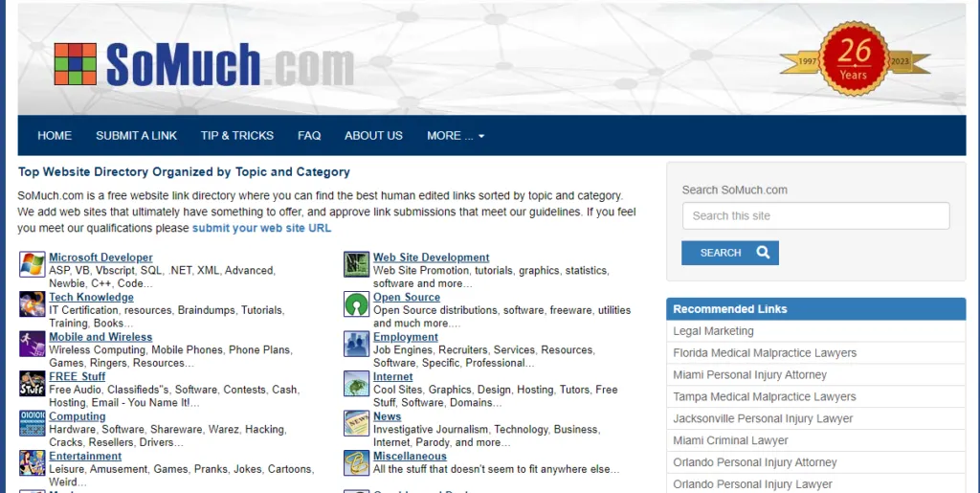The width and height of the screenshot is (980, 493).
Task: Open the FREE Stuff category link
Action: coord(77,377)
